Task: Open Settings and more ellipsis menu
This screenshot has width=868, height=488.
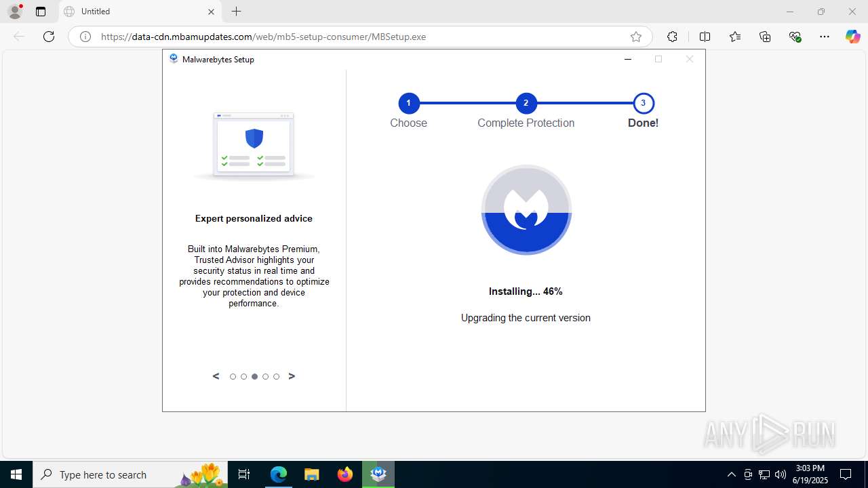Action: tap(825, 37)
